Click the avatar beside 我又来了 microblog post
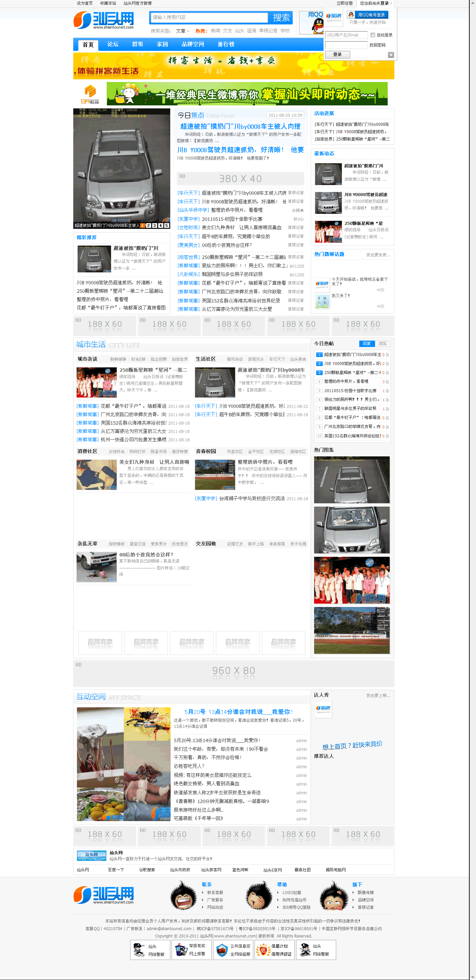This screenshot has width=476, height=980. coord(322,301)
